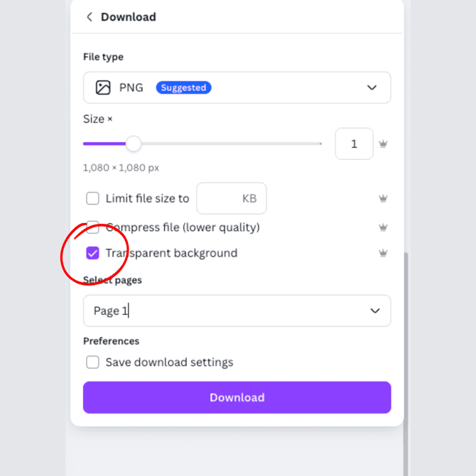Uncheck the Transparent background checkbox
This screenshot has width=476, height=476.
(x=93, y=253)
